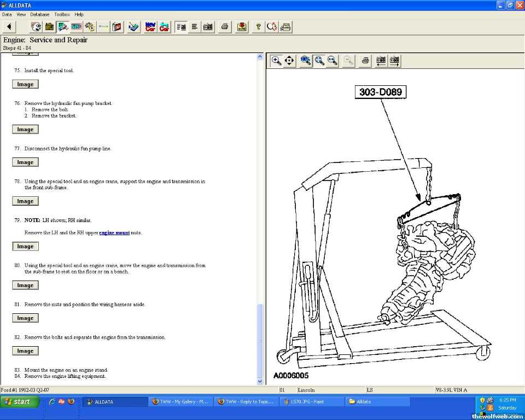Toggle combined text and image view
The width and height of the screenshot is (525, 420).
point(181,27)
